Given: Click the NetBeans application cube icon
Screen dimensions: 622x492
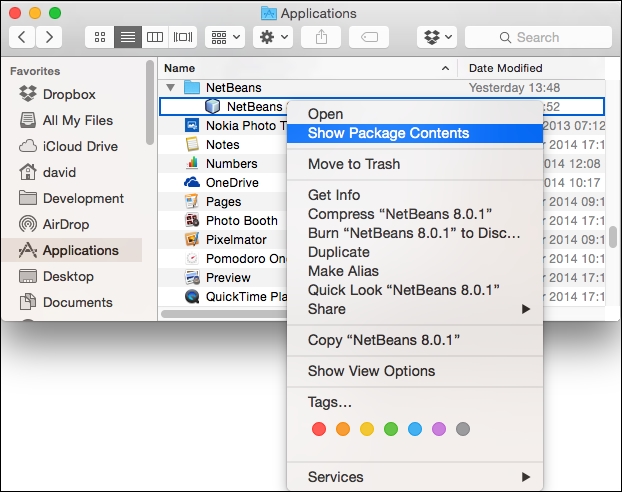Looking at the screenshot, I should click(x=213, y=106).
